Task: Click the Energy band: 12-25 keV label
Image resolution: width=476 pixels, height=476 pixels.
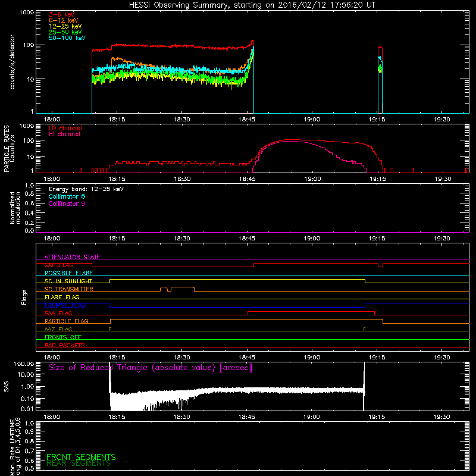Action: coord(86,189)
